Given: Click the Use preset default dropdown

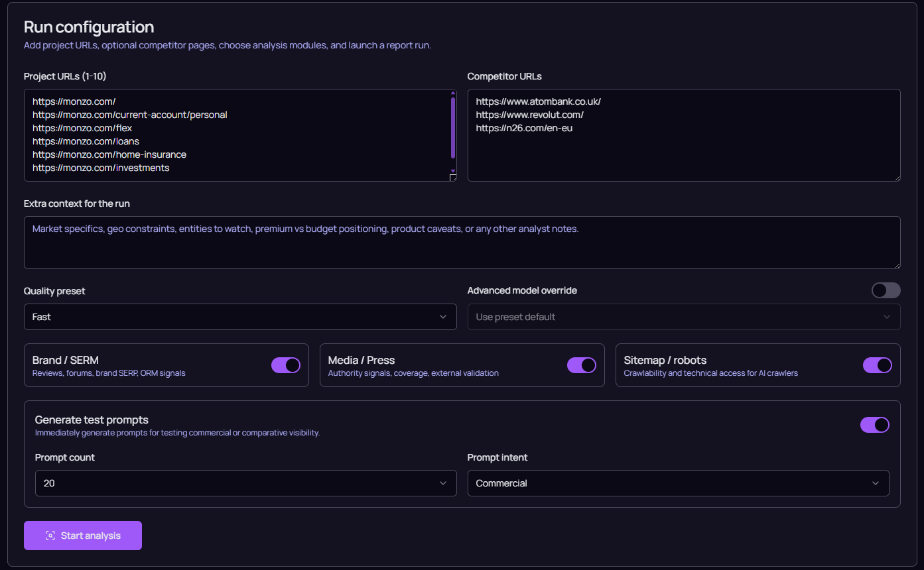Looking at the screenshot, I should 683,317.
